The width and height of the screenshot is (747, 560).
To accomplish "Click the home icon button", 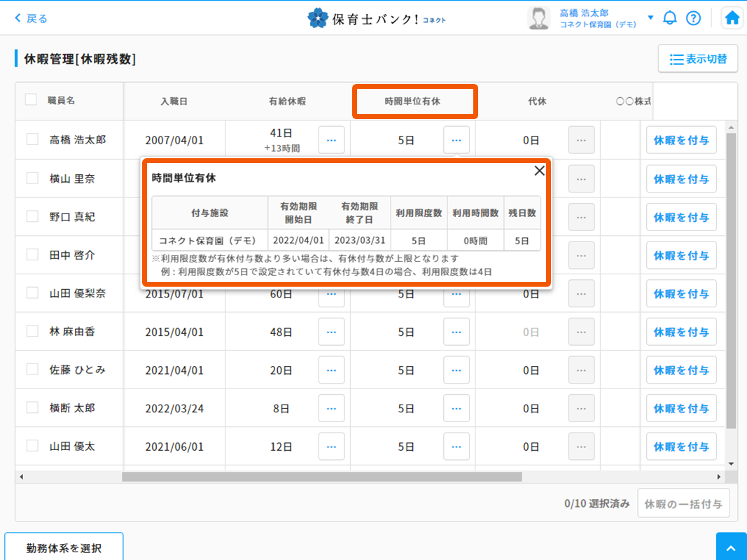I will tap(732, 18).
